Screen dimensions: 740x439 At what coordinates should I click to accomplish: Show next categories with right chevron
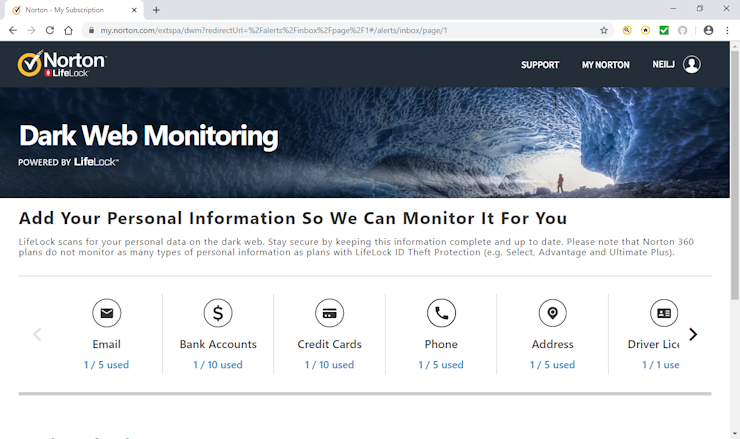point(693,334)
